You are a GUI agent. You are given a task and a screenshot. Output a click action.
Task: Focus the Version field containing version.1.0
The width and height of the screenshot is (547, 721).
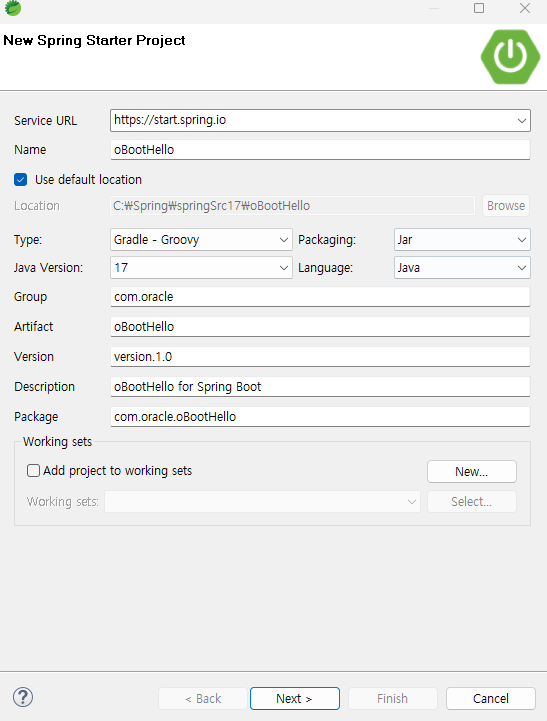tap(320, 356)
